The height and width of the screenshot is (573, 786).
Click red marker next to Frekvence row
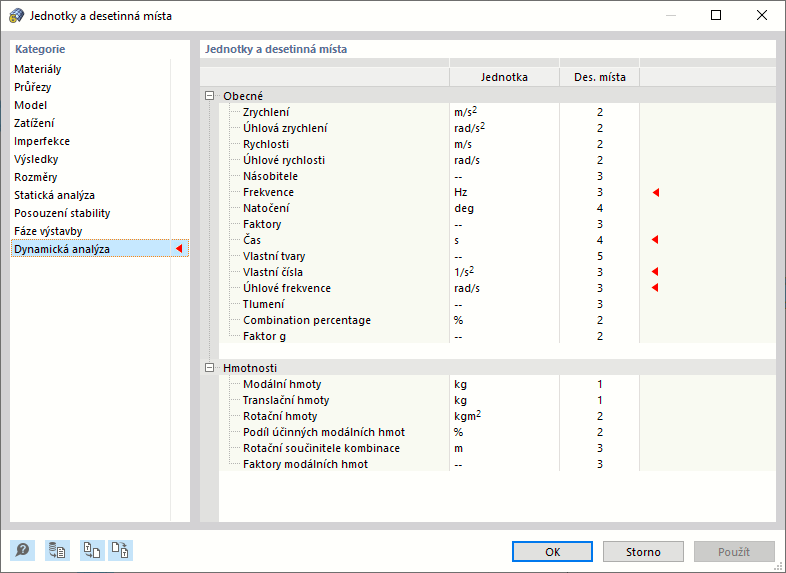[656, 192]
